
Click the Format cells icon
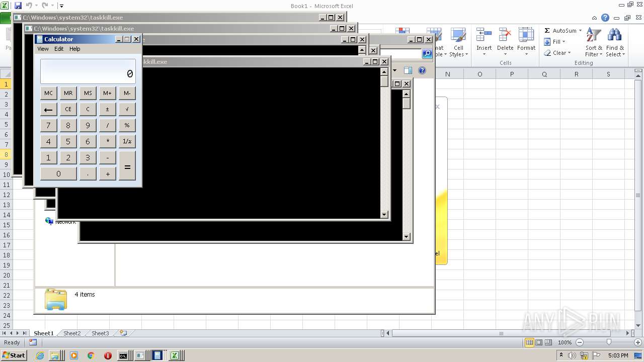(526, 35)
